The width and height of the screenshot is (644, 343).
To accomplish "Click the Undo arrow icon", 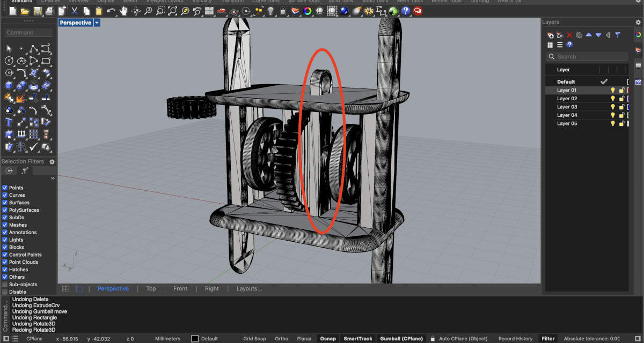I will pyautogui.click(x=111, y=11).
